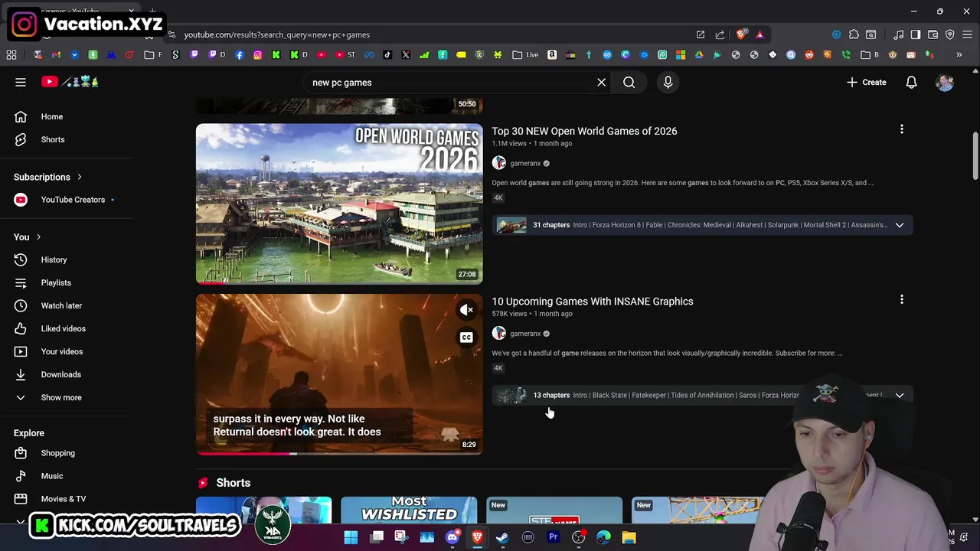Open Discord from the taskbar
This screenshot has height=551, width=980.
coord(452,537)
